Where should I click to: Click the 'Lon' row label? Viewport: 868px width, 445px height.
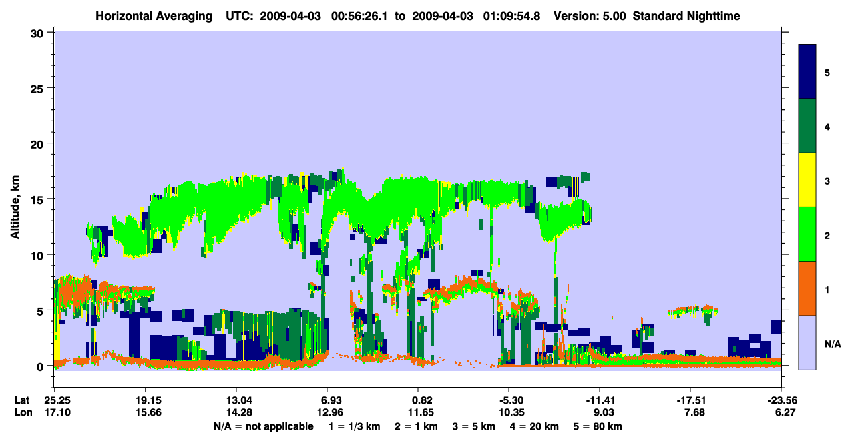(22, 412)
